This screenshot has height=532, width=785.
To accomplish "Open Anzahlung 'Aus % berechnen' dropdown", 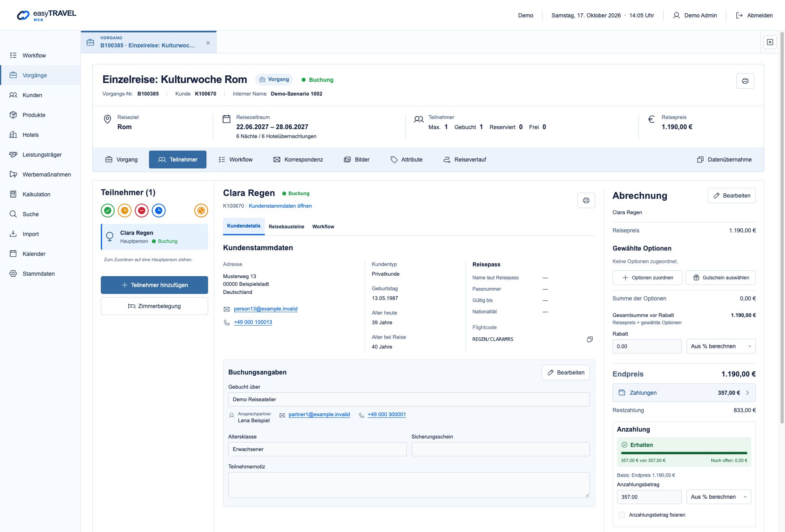I will 719,497.
